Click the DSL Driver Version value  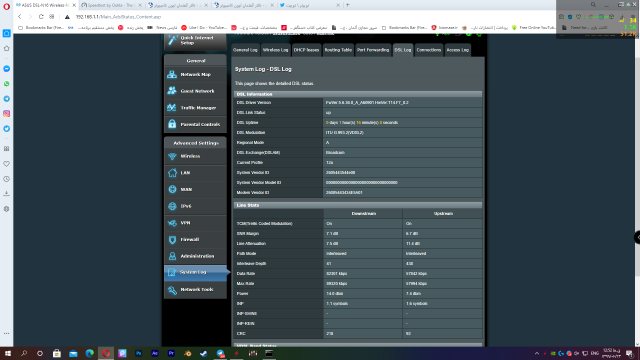[367, 102]
